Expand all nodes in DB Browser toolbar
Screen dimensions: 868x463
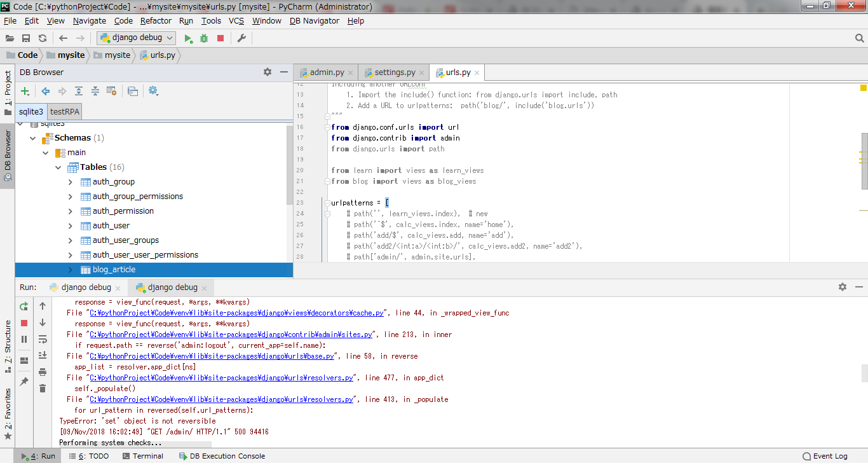point(79,91)
